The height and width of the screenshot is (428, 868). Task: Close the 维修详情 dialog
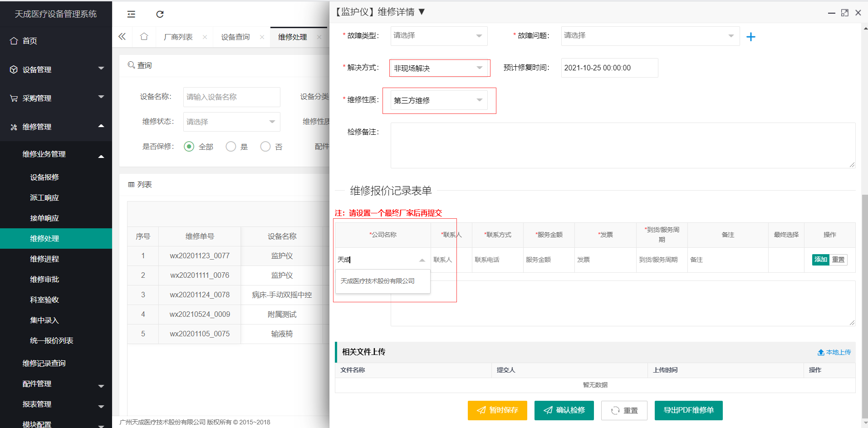point(858,13)
